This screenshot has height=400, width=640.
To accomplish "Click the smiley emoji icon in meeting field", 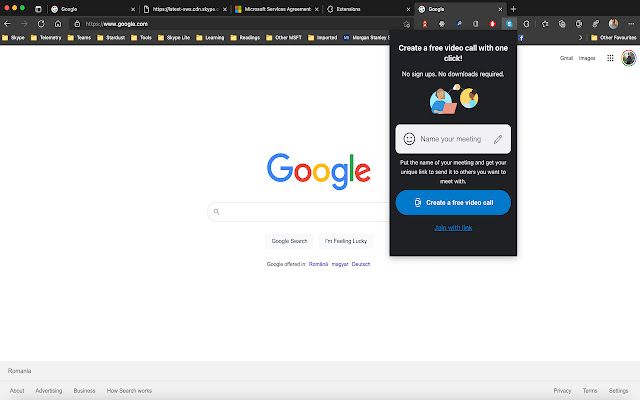I will pos(409,139).
